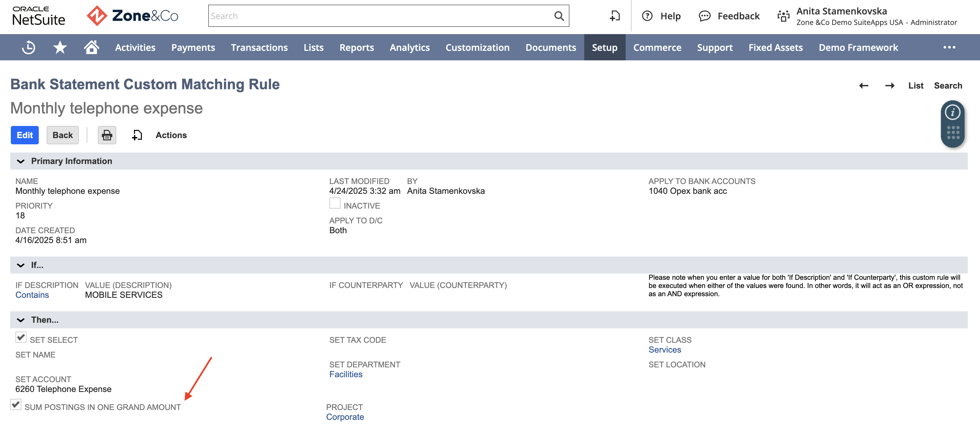
Task: Click the print icon next to Back
Action: pos(107,135)
